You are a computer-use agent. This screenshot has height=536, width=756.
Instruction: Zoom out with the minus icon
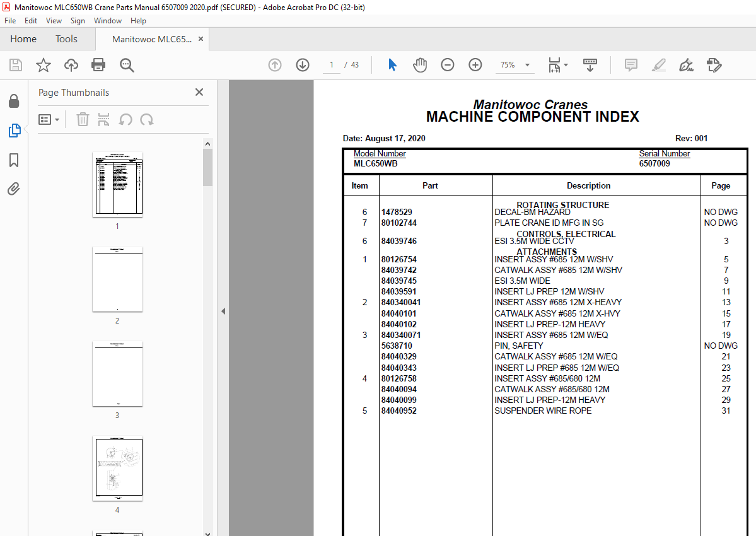click(x=448, y=64)
